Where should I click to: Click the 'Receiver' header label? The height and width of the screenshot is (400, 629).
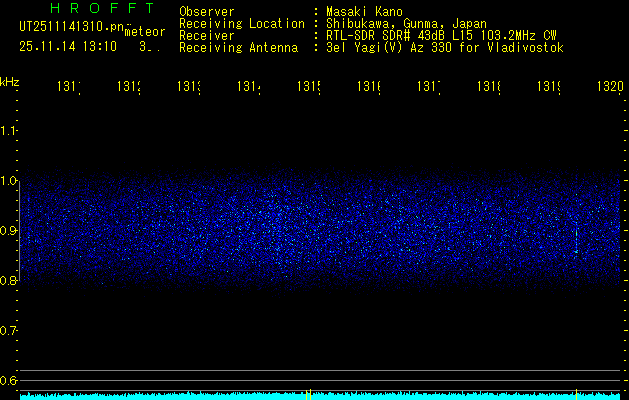(x=207, y=36)
